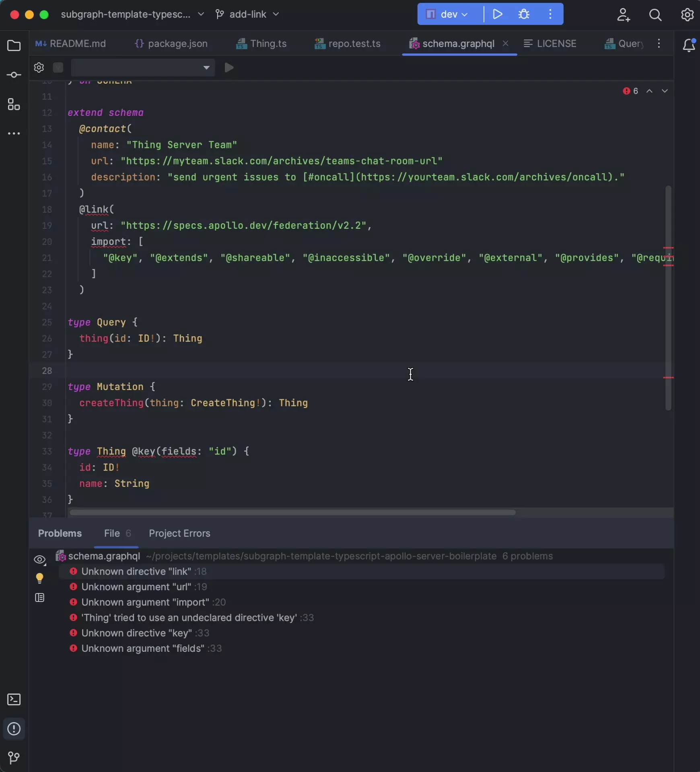The height and width of the screenshot is (772, 700).
Task: Switch to the partially visible Query tab
Action: click(x=624, y=43)
